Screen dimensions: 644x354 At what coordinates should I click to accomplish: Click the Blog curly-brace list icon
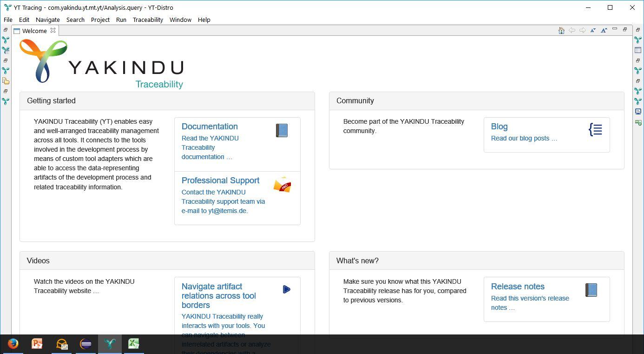596,129
